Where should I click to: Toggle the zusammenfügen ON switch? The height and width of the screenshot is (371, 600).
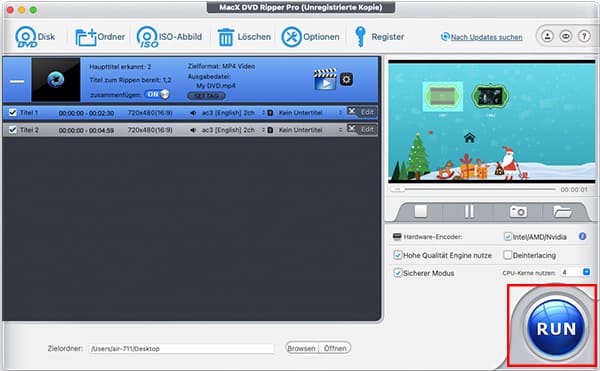pyautogui.click(x=157, y=94)
